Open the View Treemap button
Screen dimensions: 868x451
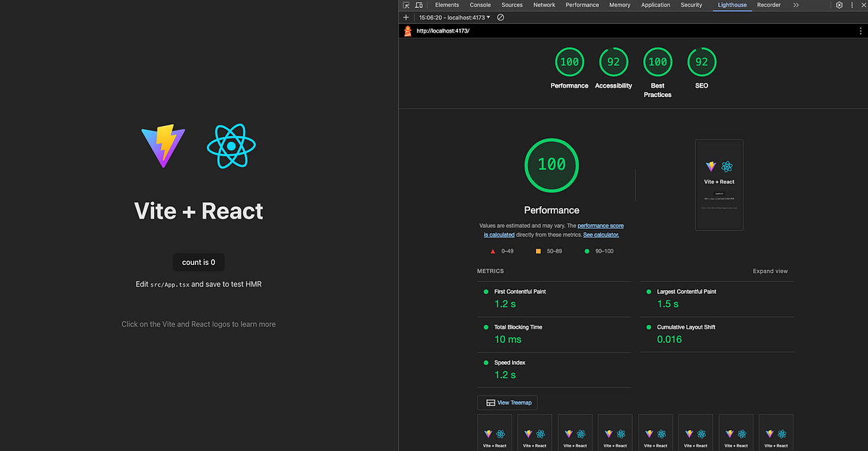coord(507,402)
